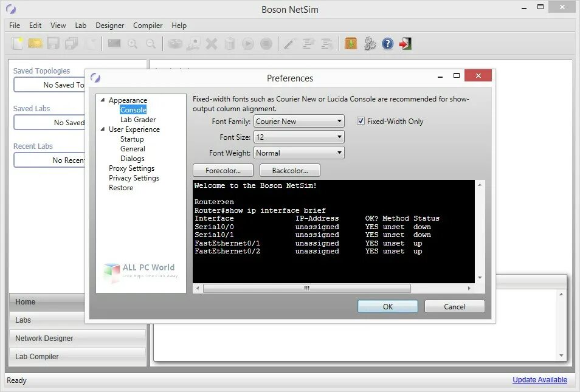The image size is (580, 392).
Task: Click the console terminal toolbar icon
Action: [x=114, y=43]
